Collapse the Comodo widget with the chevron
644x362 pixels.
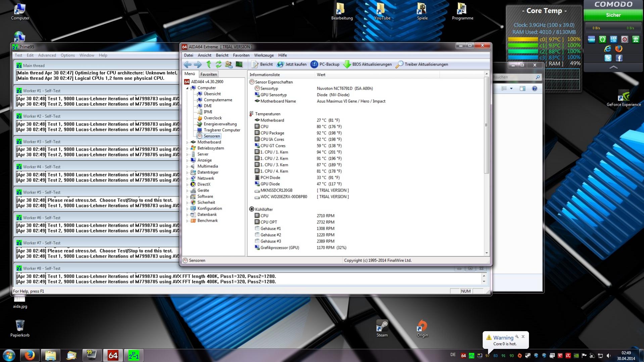click(x=613, y=67)
